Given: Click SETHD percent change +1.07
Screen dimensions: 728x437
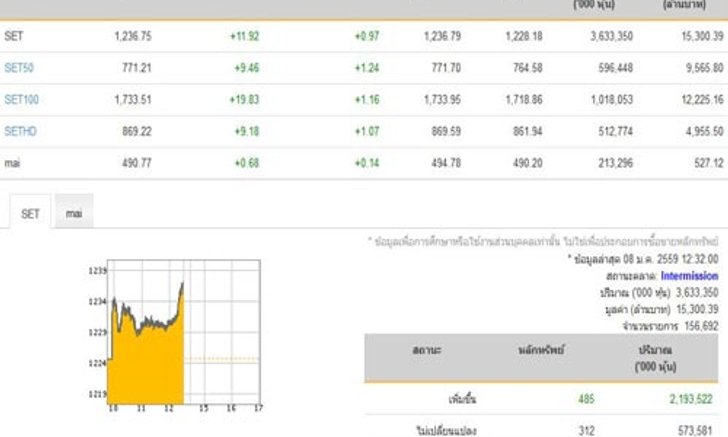Looking at the screenshot, I should (367, 131).
